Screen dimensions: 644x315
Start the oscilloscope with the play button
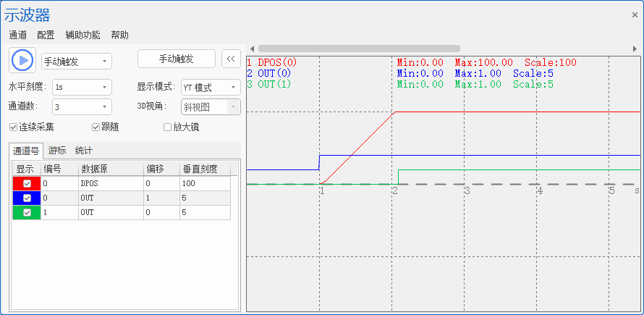pyautogui.click(x=22, y=60)
